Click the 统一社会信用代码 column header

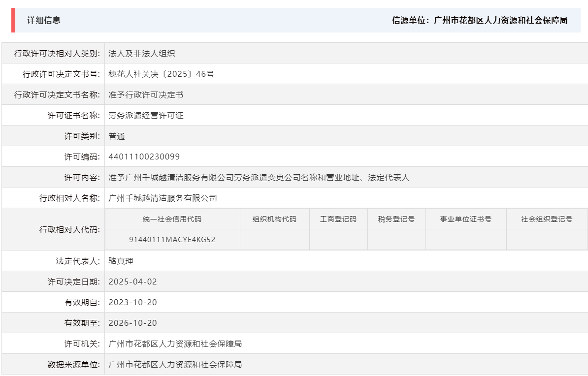(172, 219)
